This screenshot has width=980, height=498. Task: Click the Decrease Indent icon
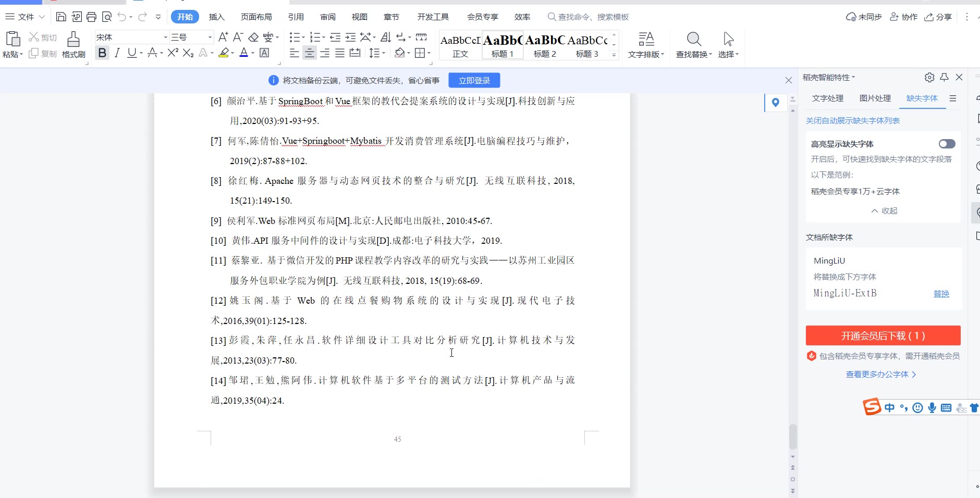pyautogui.click(x=335, y=37)
